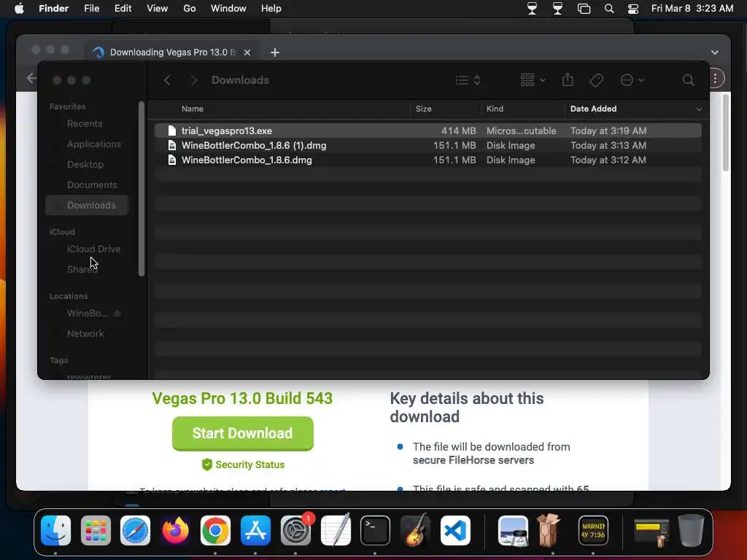The image size is (747, 560).
Task: Open the File menu
Action: pos(91,9)
